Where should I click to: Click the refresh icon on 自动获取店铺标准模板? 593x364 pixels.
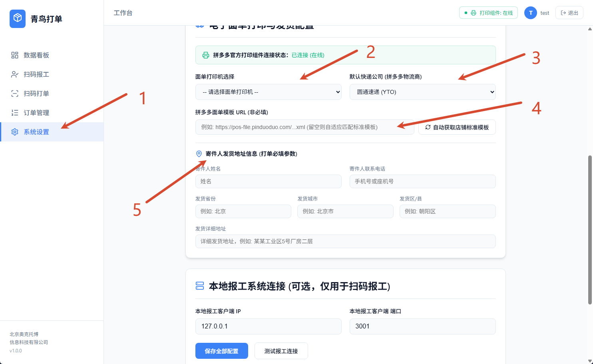(428, 127)
